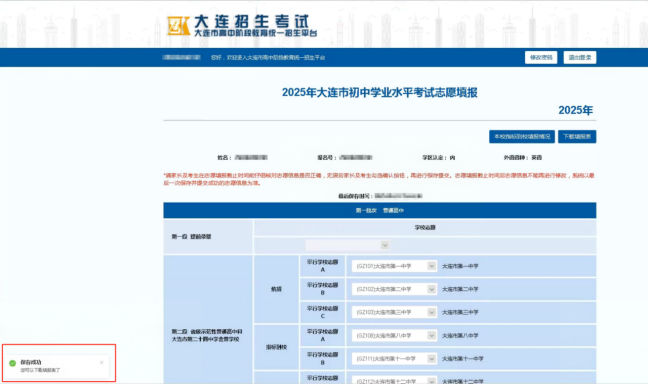This screenshot has width=648, height=385.
Task: Open the (GZ112)大连市第十二中学 dropdown
Action: [394, 380]
